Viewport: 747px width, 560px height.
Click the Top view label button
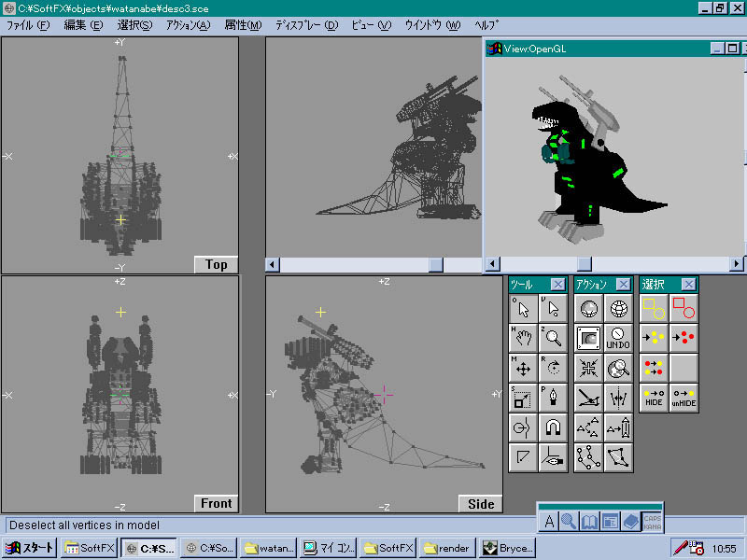216,264
